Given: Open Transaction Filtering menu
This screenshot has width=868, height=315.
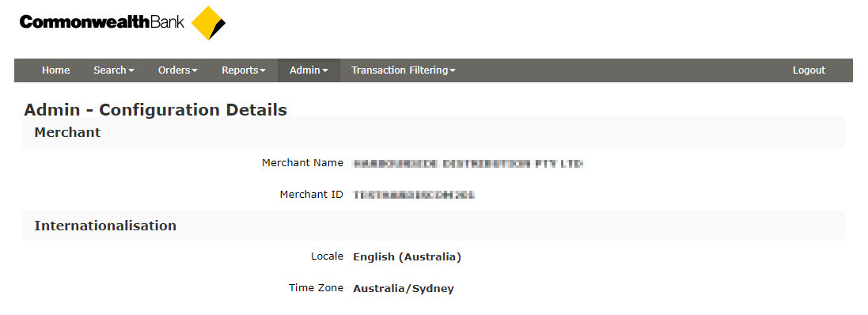Looking at the screenshot, I should click(403, 70).
